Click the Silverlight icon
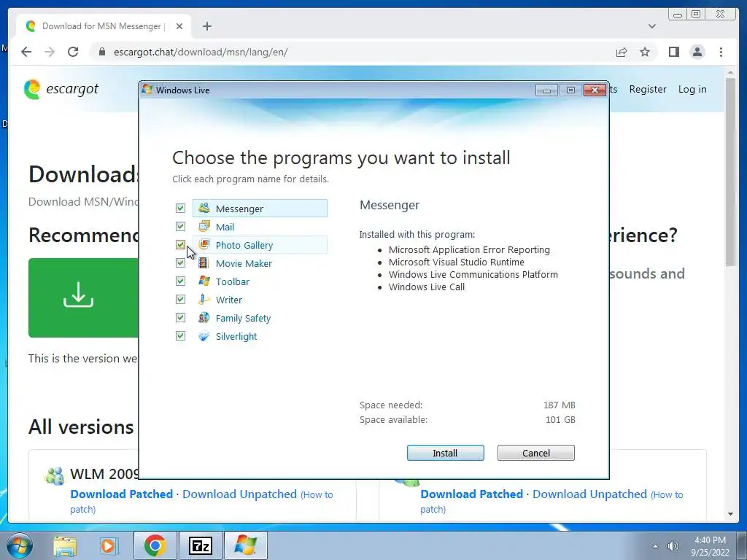This screenshot has height=560, width=747. pos(204,336)
